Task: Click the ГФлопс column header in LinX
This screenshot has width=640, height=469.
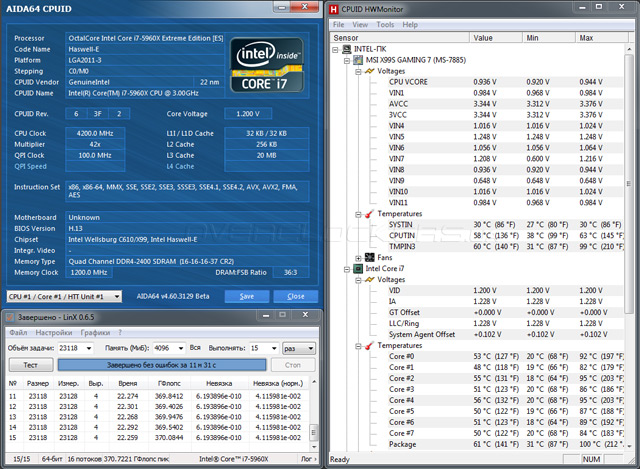Action: 169,383
